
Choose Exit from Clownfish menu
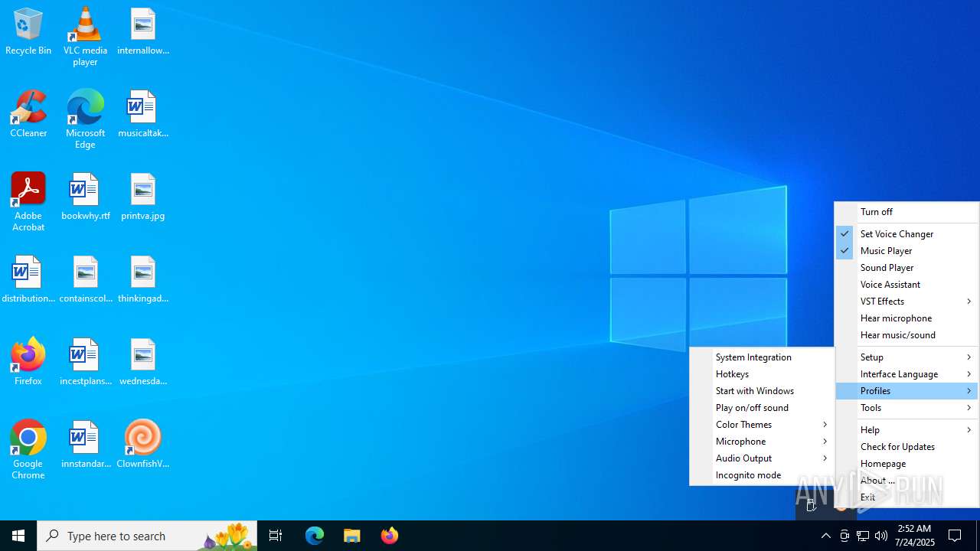[906, 497]
